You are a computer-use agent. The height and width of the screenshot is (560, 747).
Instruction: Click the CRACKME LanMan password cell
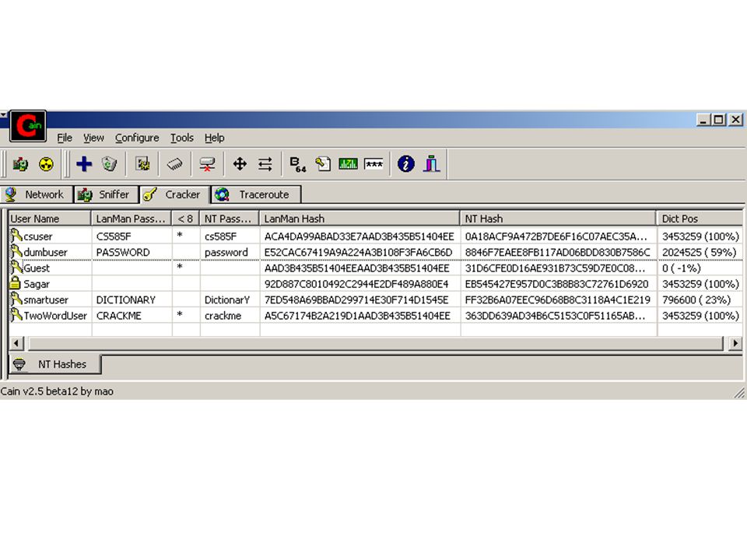click(118, 316)
